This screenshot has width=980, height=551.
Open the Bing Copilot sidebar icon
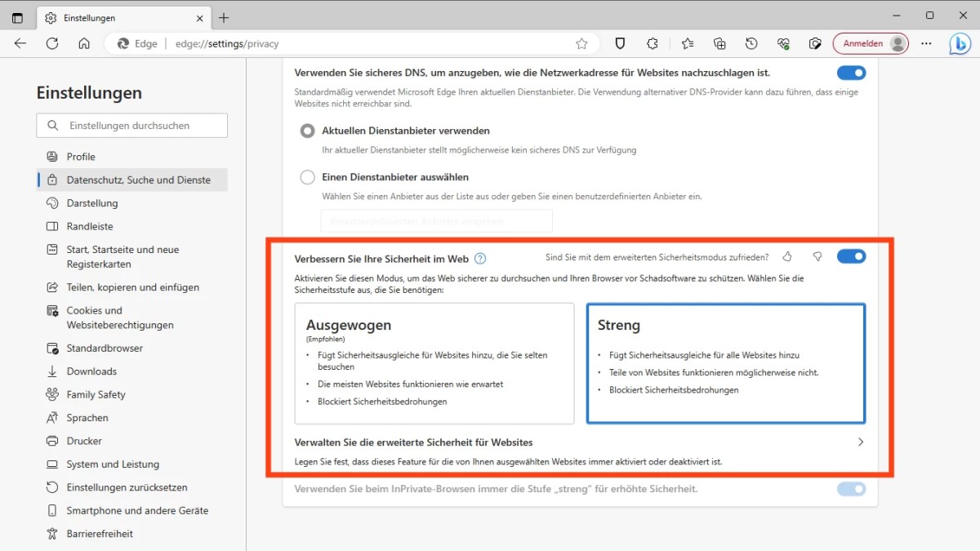point(960,44)
